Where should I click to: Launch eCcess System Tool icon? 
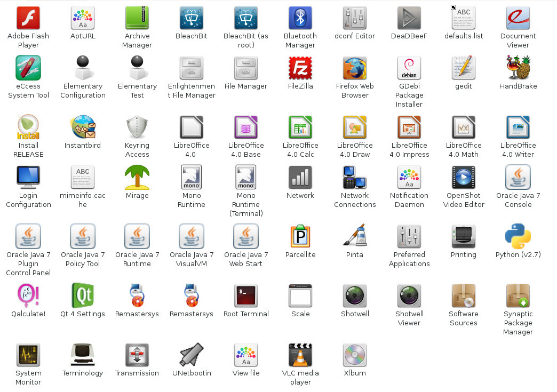click(x=28, y=68)
